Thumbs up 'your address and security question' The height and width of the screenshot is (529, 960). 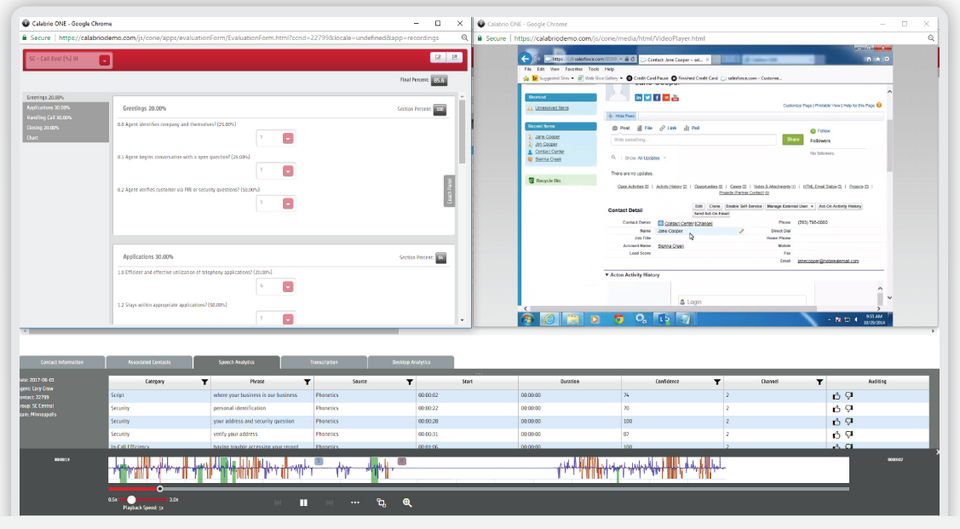pos(836,422)
